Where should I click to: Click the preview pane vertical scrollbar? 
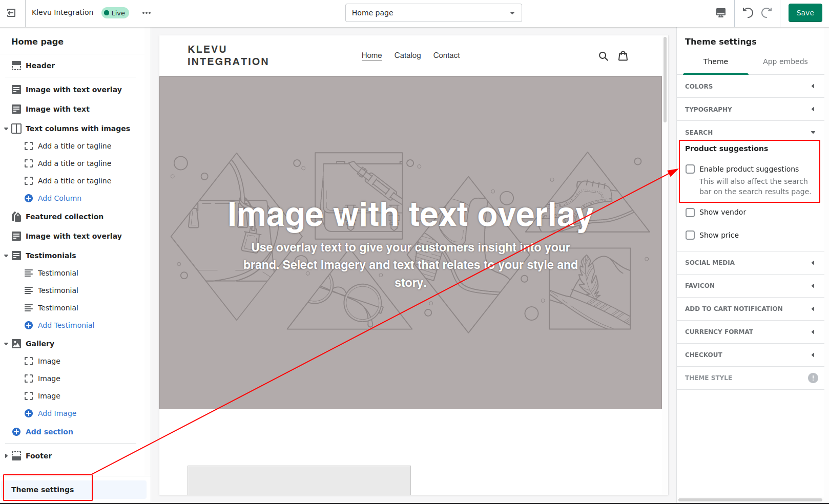(x=665, y=79)
